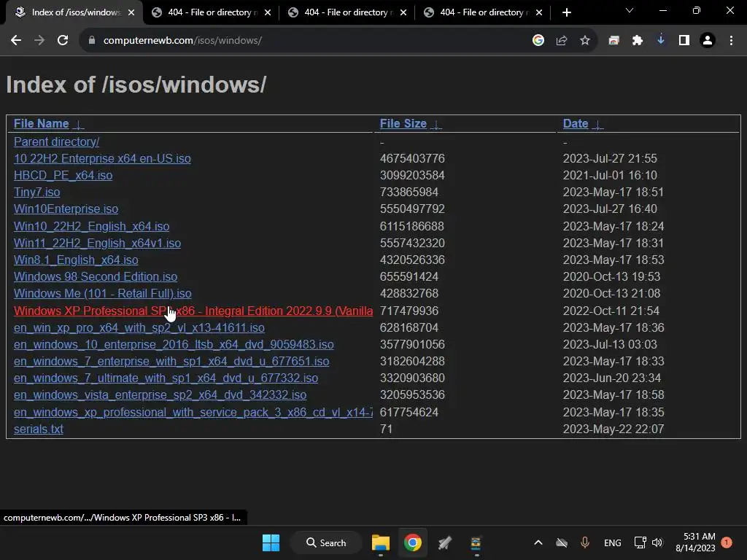Open the Parent directory/ link
The image size is (747, 560).
pyautogui.click(x=56, y=142)
